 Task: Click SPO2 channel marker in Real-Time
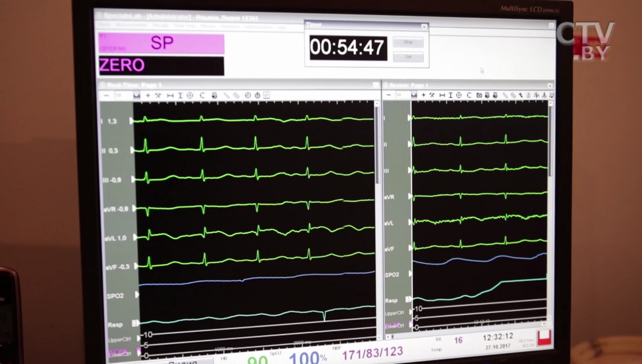[x=137, y=295]
